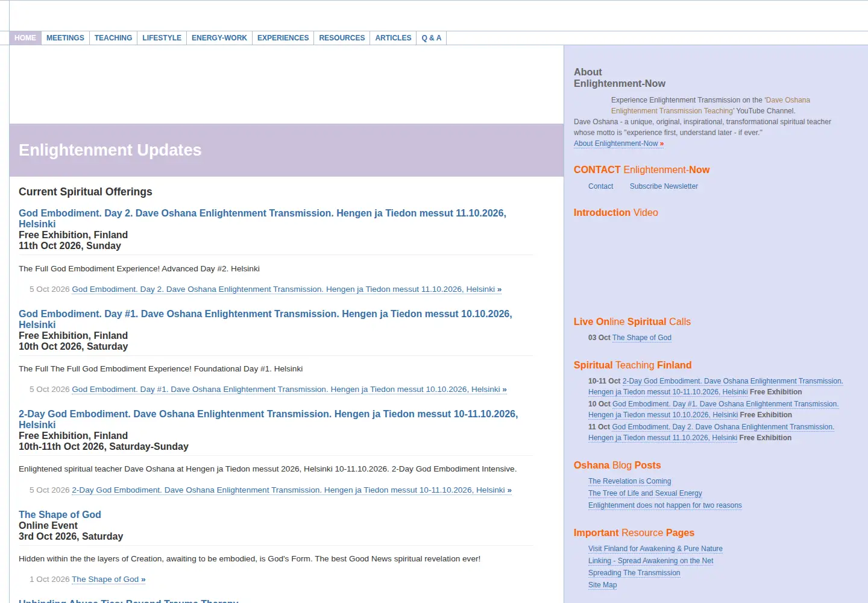Open the HOME tab

click(25, 38)
